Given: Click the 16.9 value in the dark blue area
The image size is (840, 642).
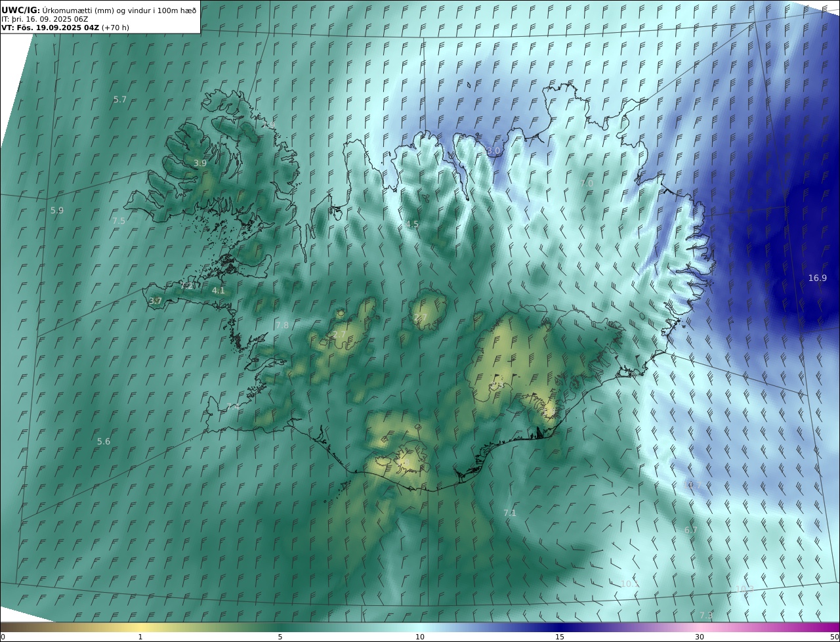Looking at the screenshot, I should (817, 278).
